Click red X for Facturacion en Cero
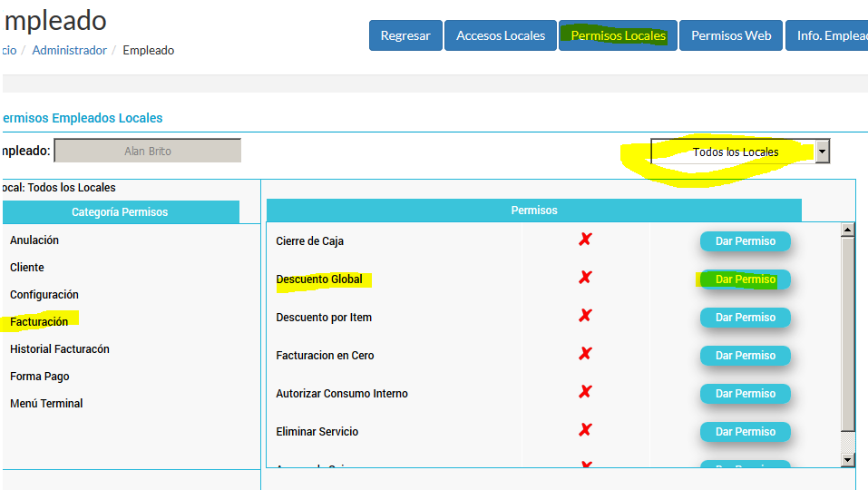 (585, 353)
